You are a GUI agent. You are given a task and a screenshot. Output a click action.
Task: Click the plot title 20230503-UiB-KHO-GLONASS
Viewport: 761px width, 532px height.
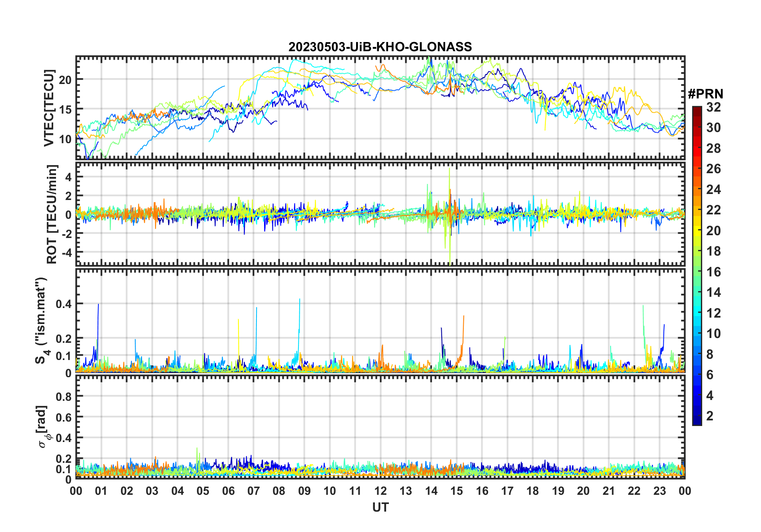[x=380, y=47]
